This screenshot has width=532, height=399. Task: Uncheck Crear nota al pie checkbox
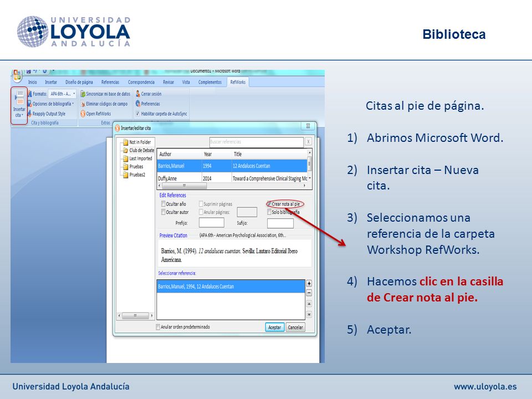[269, 204]
